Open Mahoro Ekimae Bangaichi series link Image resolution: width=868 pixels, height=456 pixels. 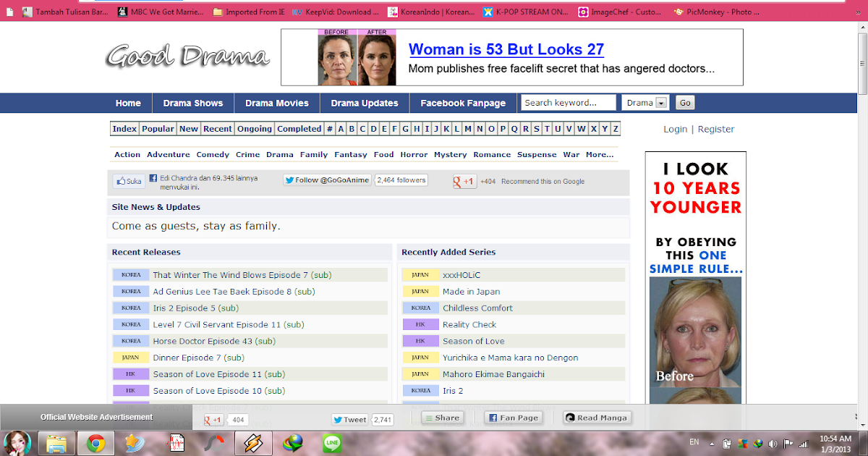pos(493,374)
